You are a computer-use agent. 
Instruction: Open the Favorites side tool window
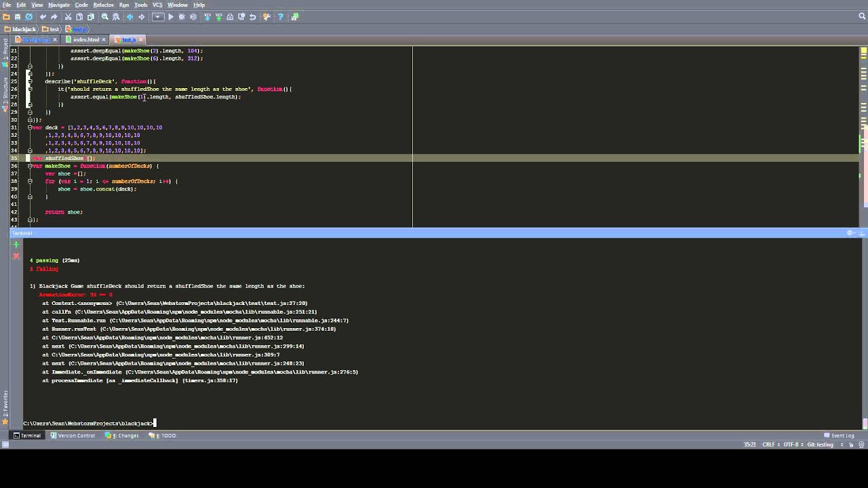coord(5,407)
